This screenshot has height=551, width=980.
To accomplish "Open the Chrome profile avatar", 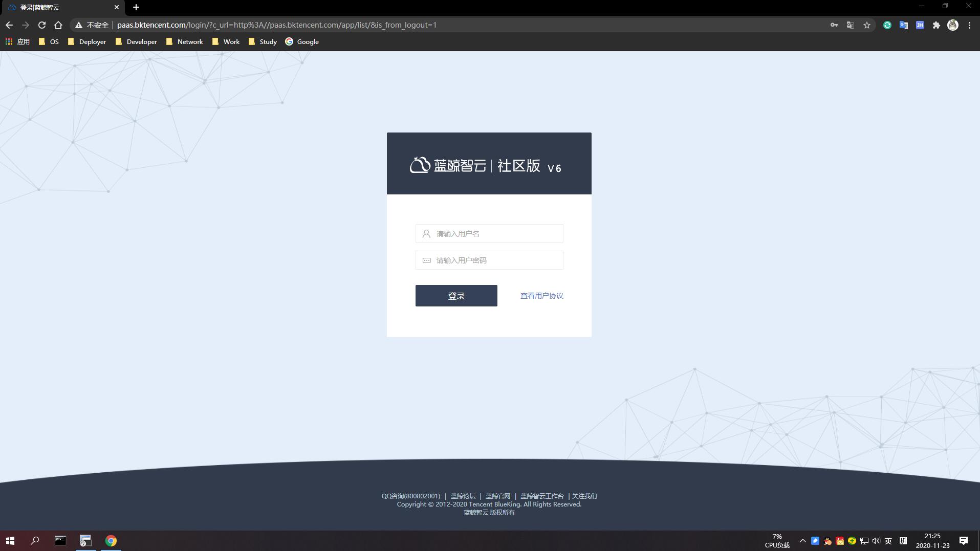I will 953,25.
